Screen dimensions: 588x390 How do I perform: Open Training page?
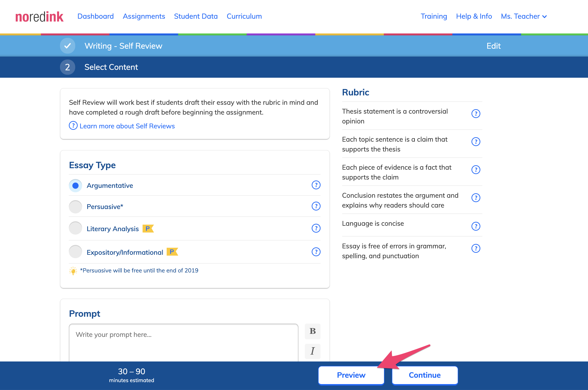(434, 16)
